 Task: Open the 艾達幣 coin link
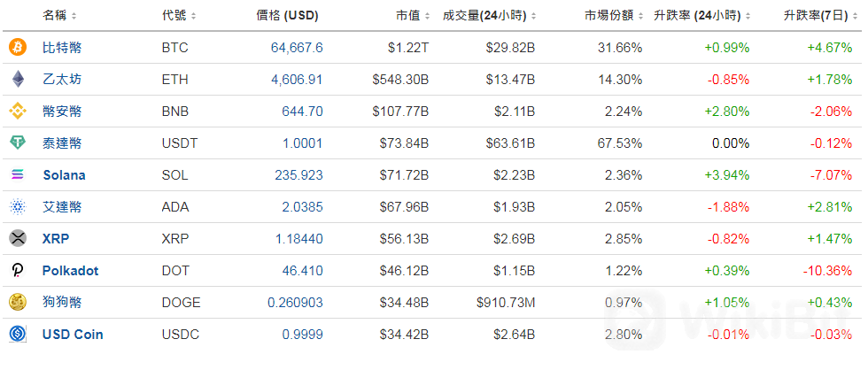pos(62,207)
